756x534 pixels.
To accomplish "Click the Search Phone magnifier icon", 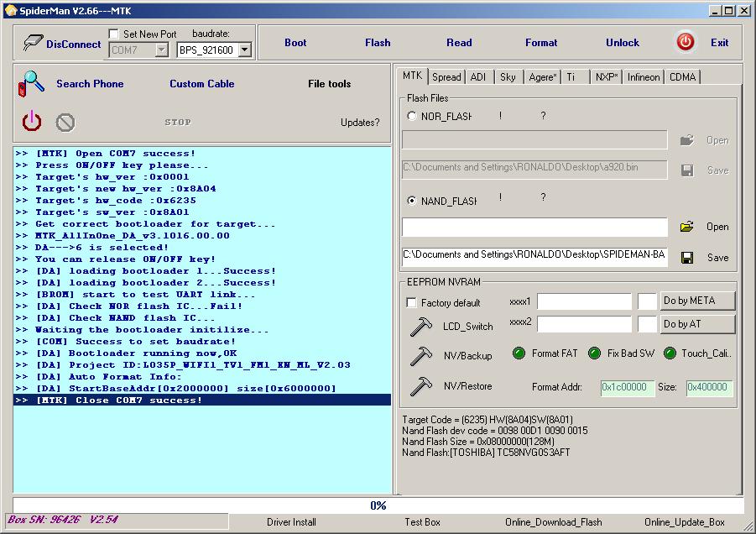I will 31,83.
